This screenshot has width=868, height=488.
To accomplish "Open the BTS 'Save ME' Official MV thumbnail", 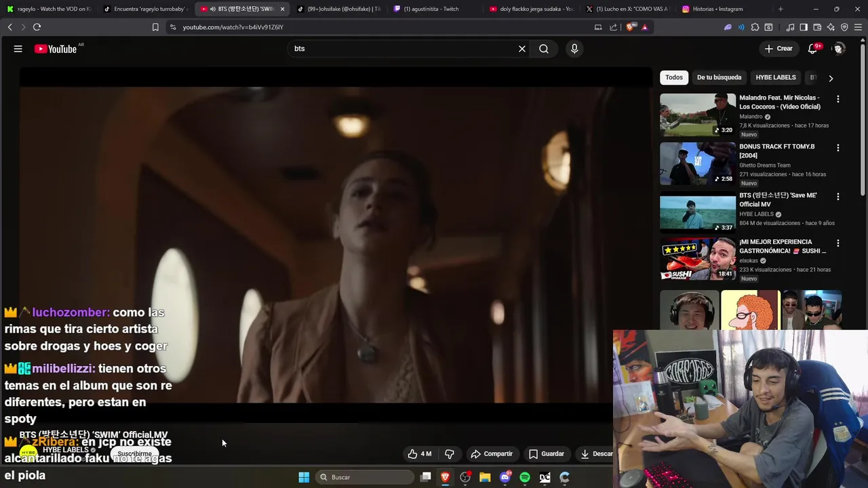I will point(698,212).
